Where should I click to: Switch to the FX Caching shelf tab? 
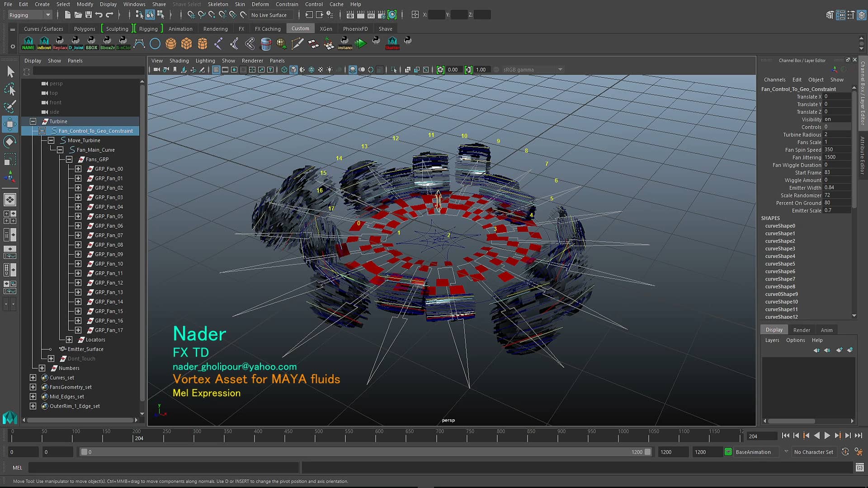[267, 28]
